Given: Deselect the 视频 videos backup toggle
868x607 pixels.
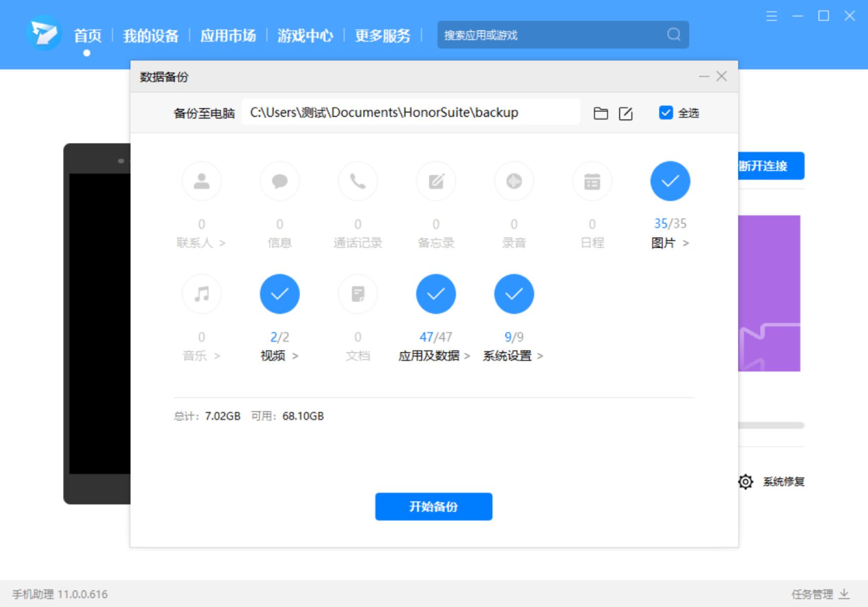Looking at the screenshot, I should 279,294.
